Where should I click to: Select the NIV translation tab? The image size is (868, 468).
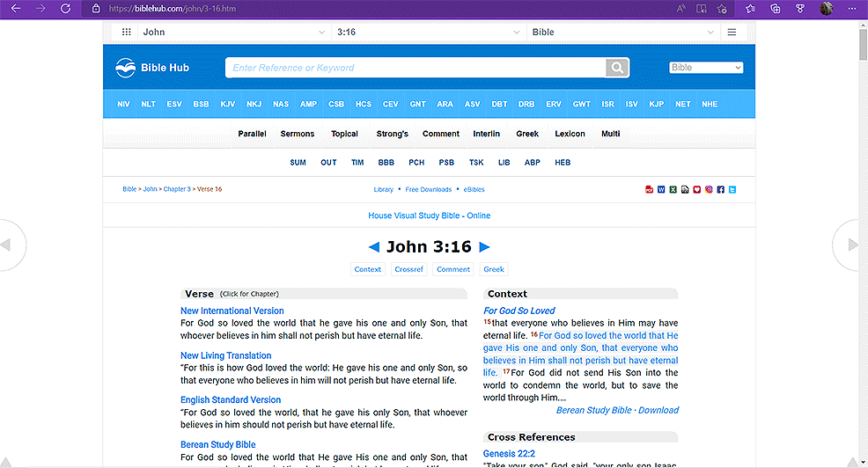123,104
